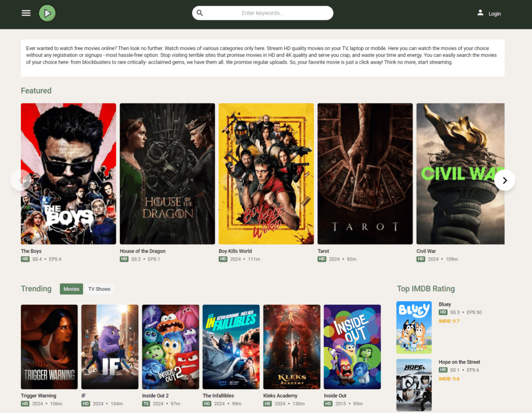Advance the Featured carousel with right arrow
The width and height of the screenshot is (532, 413).
coord(504,180)
